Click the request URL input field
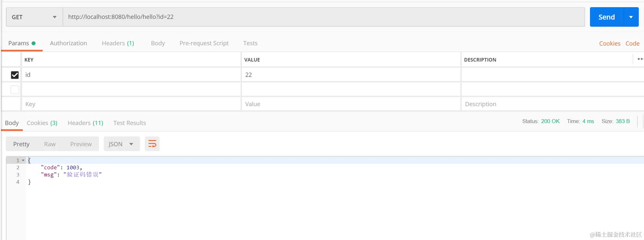Screen dimensions: 644x240 tap(324, 17)
